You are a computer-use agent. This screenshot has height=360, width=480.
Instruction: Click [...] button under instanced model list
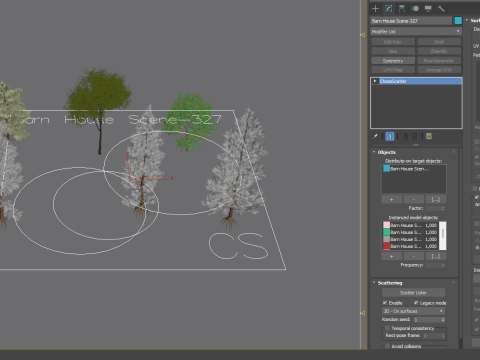tap(436, 256)
